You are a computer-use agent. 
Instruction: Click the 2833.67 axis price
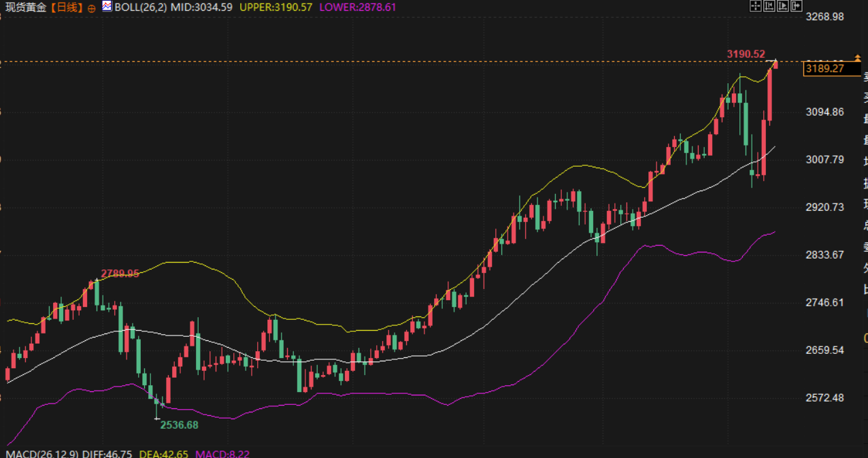point(824,255)
